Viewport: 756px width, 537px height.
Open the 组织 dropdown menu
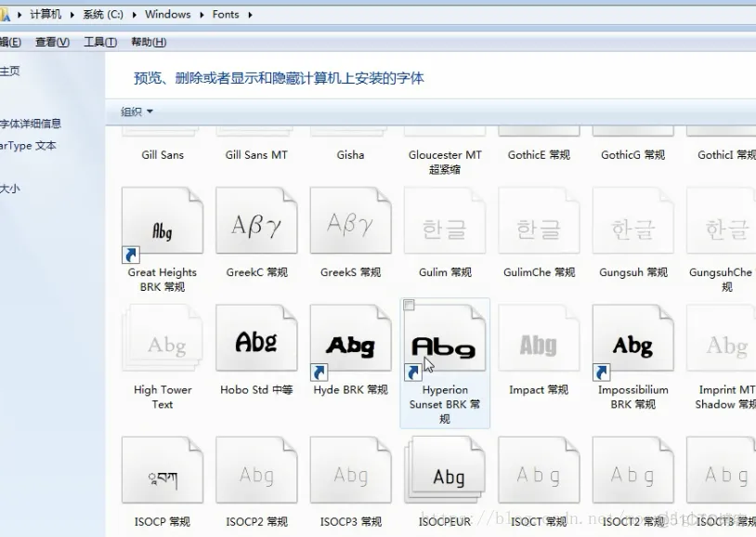[137, 111]
